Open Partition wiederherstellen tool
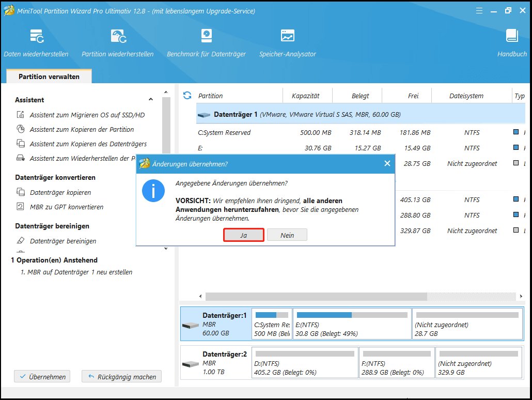 tap(117, 43)
